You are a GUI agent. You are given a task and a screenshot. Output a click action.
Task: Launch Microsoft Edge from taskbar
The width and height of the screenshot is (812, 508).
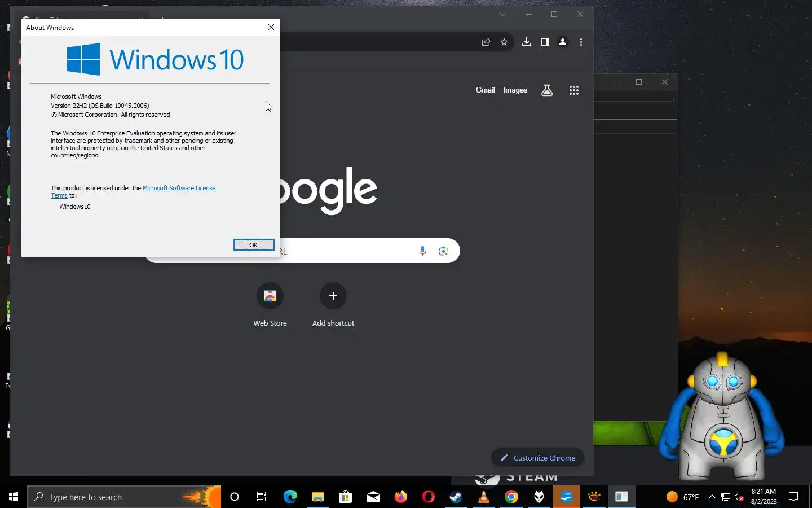tap(290, 497)
